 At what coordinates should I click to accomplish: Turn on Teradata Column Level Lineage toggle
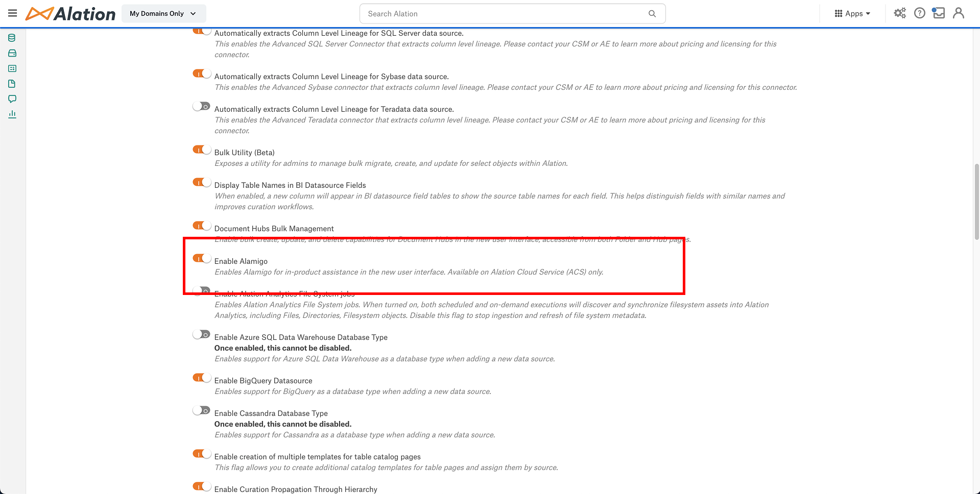[x=202, y=106]
